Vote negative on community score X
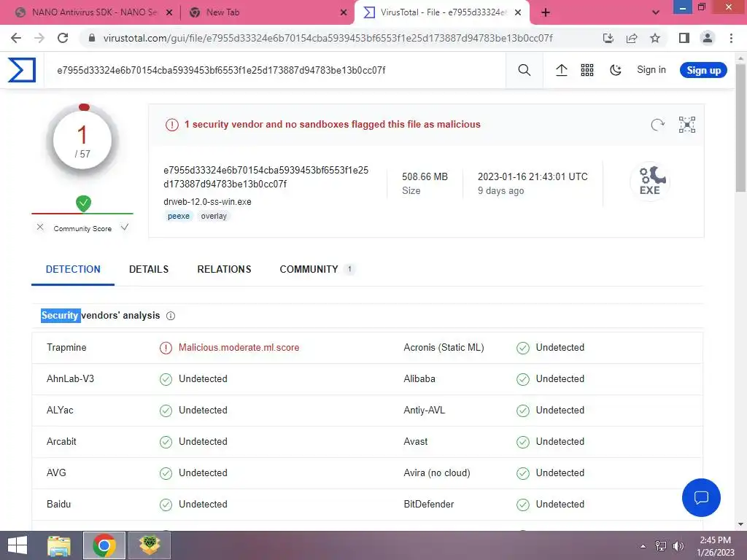The height and width of the screenshot is (560, 747). (40, 227)
